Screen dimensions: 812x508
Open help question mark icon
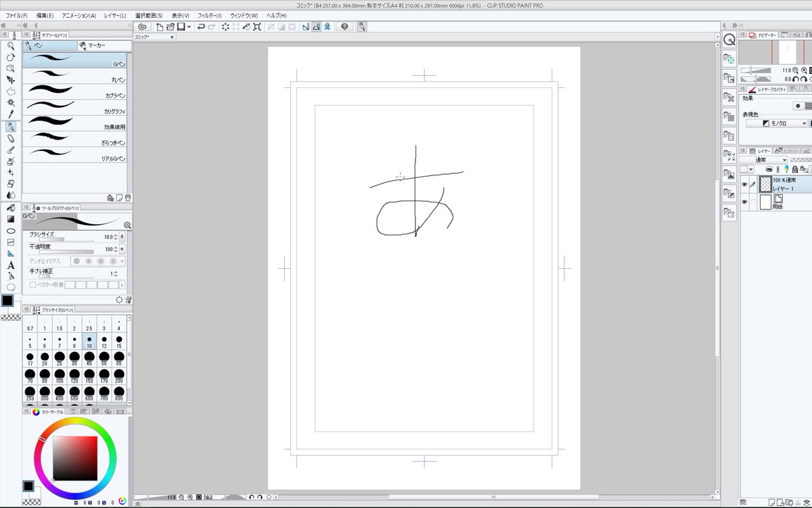point(345,26)
